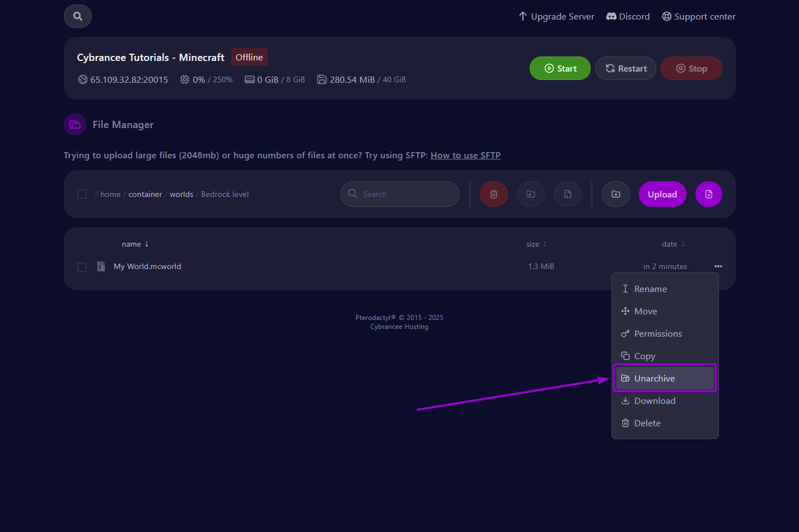Image resolution: width=799 pixels, height=532 pixels.
Task: Navigate to the worlds breadcrumb folder
Action: point(181,194)
